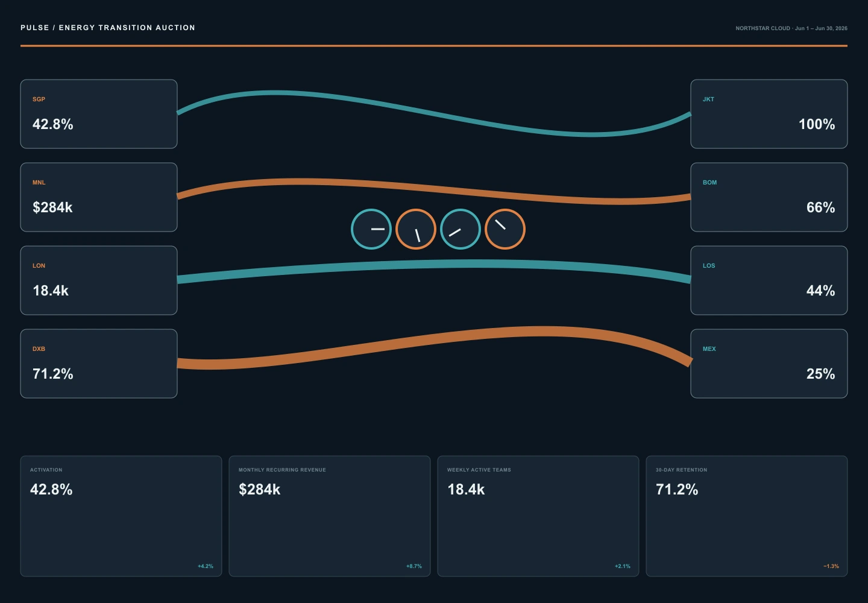Click the +8.7% change value
Image resolution: width=868 pixels, height=603 pixels.
(414, 566)
